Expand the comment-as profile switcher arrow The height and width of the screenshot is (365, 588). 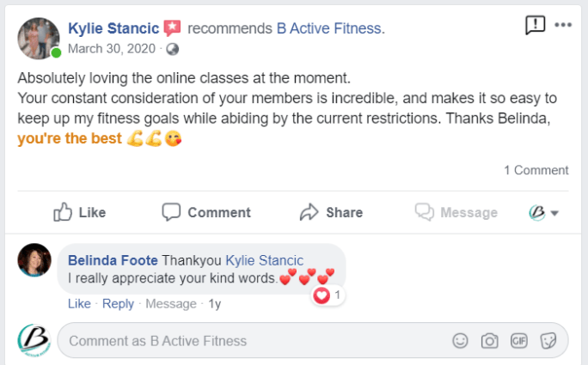[554, 213]
